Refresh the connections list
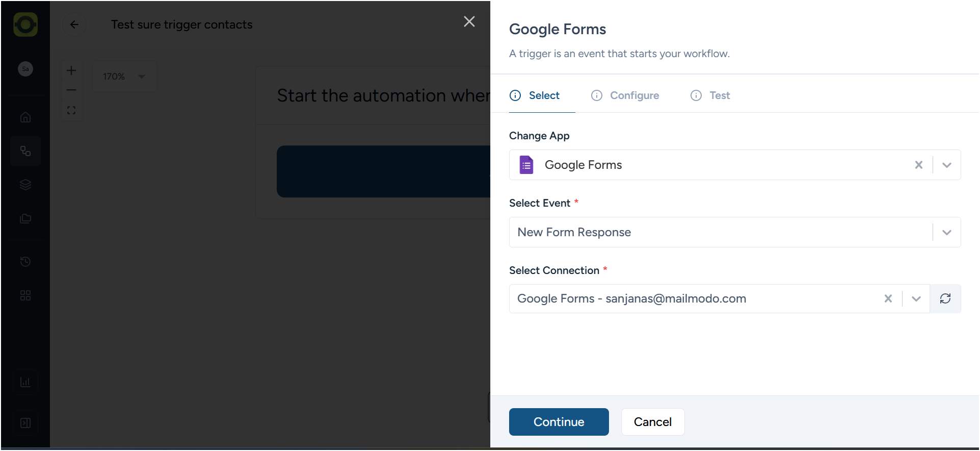 tap(945, 298)
